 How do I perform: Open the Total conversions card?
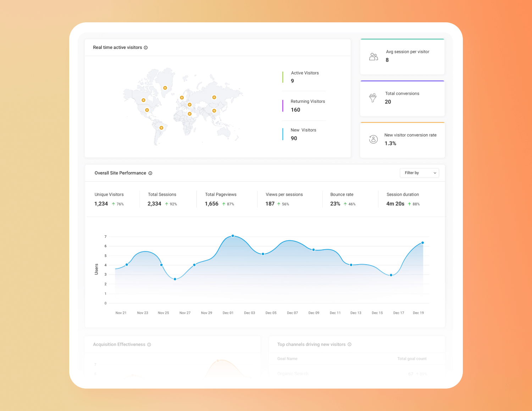[402, 98]
